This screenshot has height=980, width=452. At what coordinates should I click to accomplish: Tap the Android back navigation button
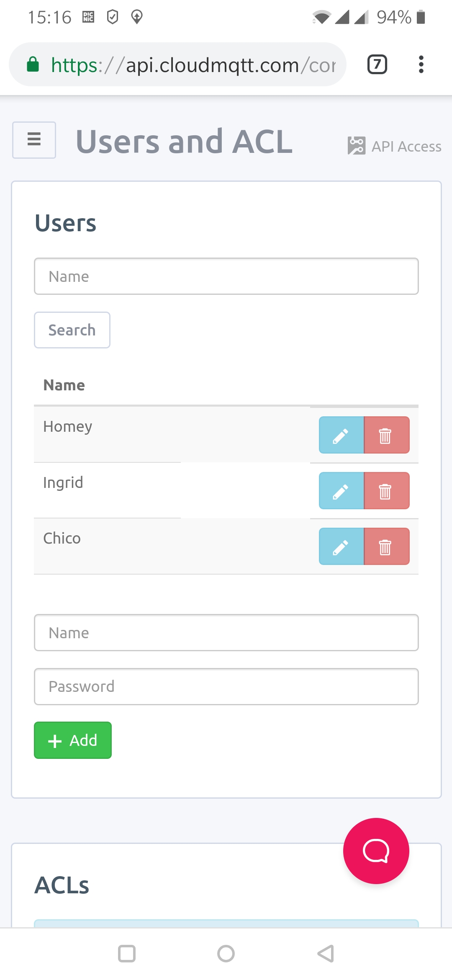coord(326,954)
